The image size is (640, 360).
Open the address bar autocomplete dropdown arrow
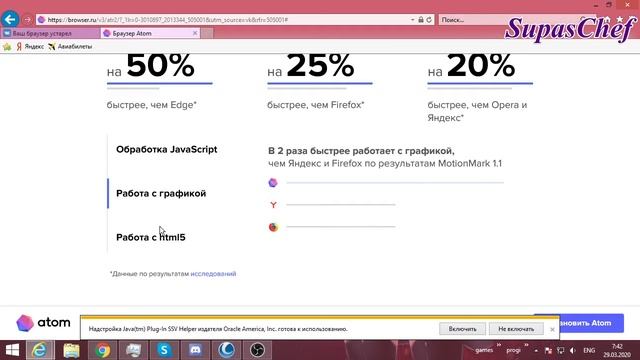(x=412, y=20)
